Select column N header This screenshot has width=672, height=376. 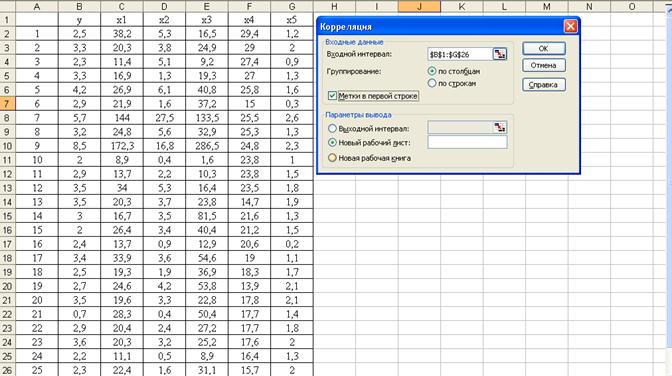coord(589,6)
